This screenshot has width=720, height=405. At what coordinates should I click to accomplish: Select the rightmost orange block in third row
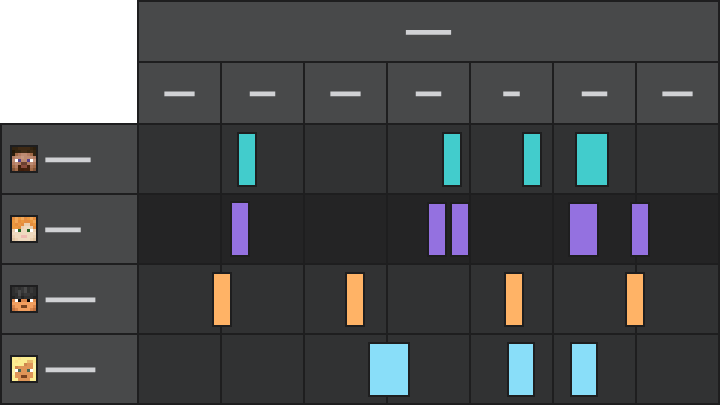tap(635, 300)
